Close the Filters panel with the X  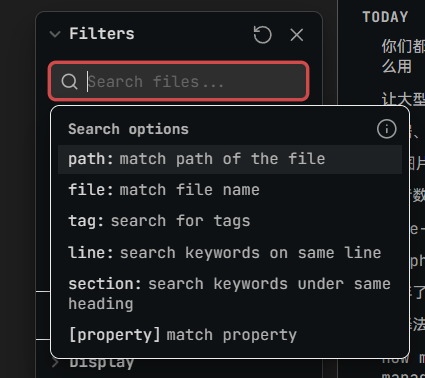(x=297, y=35)
